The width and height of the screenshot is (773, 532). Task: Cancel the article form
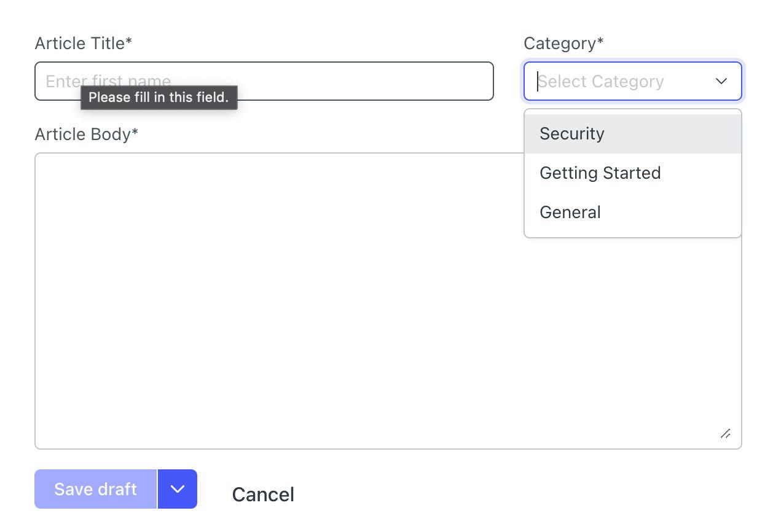[x=263, y=495]
